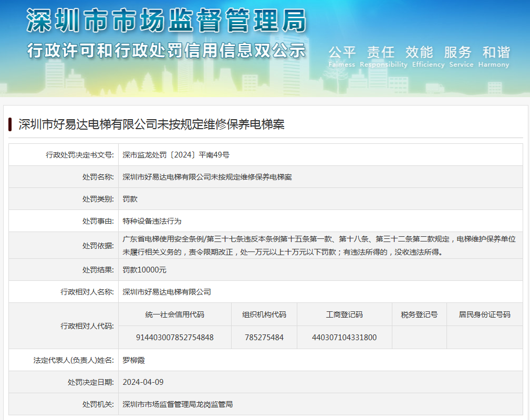
Task: Select the 特种设备违法行为 value
Action: pos(152,221)
